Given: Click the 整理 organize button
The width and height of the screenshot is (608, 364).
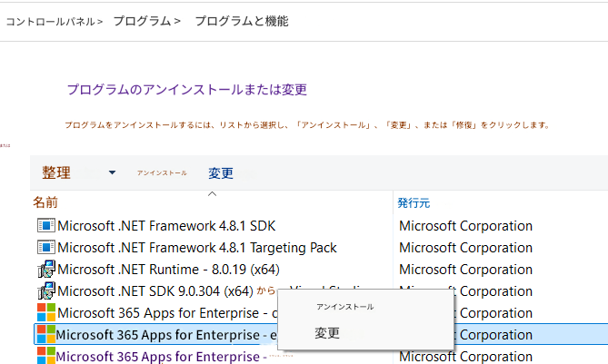Looking at the screenshot, I should click(x=56, y=172).
